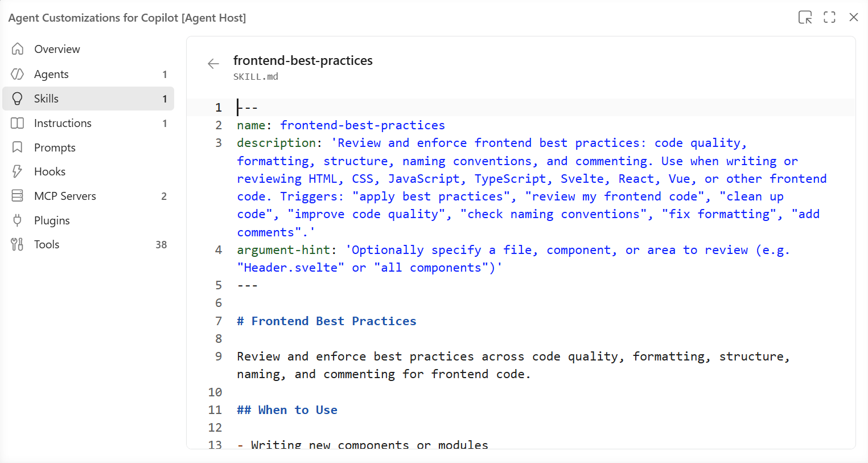Image resolution: width=868 pixels, height=463 pixels.
Task: Place cursor on line 7 heading text
Action: coord(327,321)
